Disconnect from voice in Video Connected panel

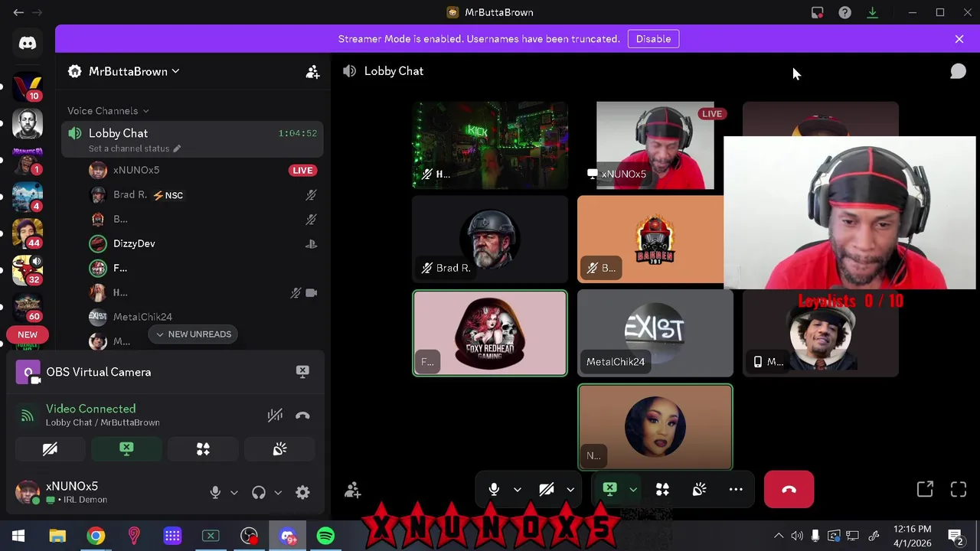pos(302,416)
